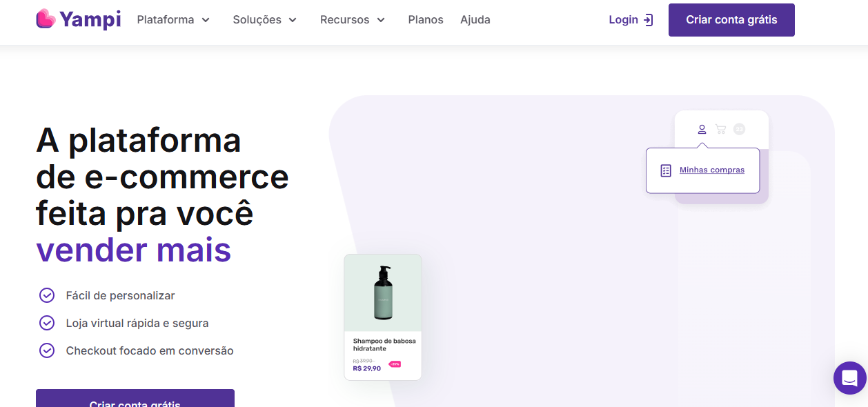Click Criar conta grátis button in header
The height and width of the screenshot is (407, 868).
click(731, 20)
